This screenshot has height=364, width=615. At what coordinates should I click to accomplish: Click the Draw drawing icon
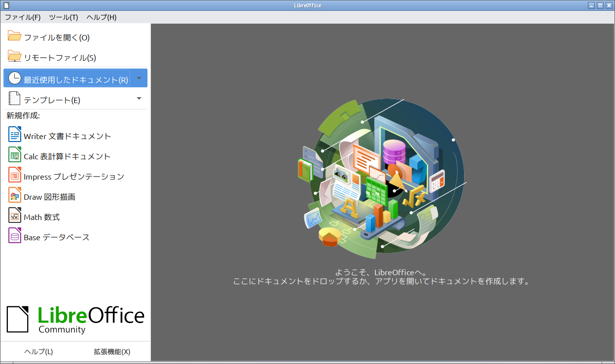pos(15,195)
